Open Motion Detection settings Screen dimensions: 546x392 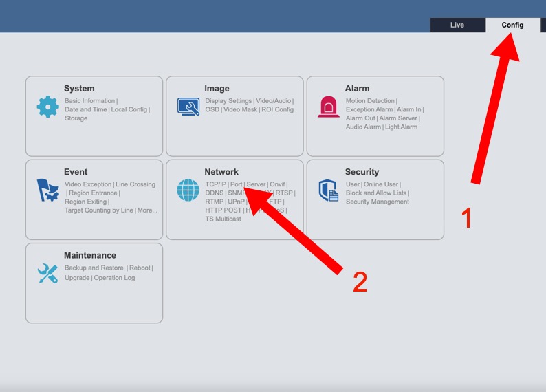(370, 101)
